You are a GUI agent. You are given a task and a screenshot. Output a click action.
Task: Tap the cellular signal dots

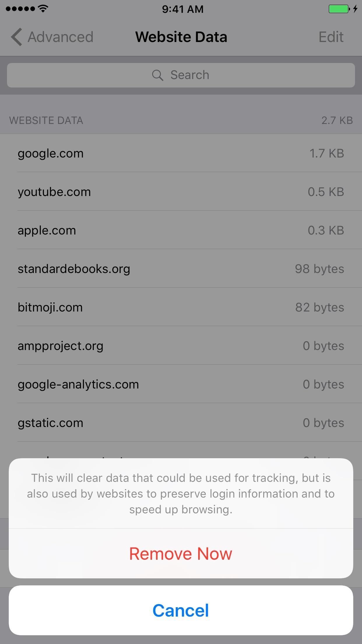20,9
